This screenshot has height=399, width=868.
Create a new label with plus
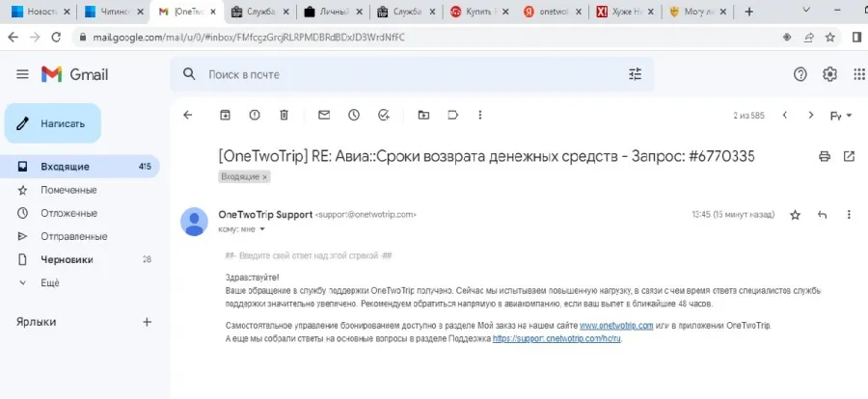pos(147,322)
